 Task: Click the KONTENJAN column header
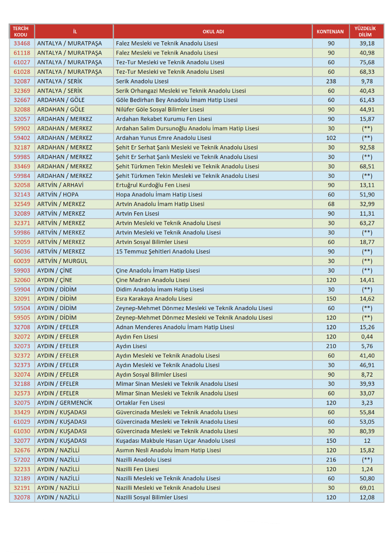331,32
